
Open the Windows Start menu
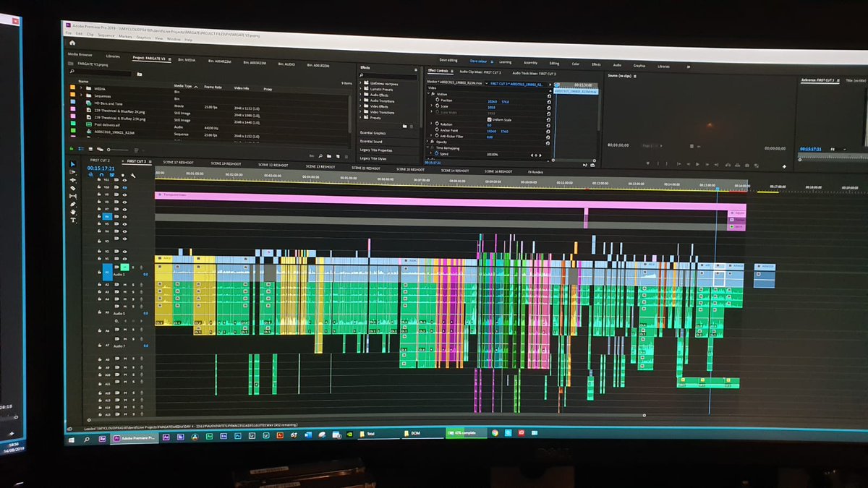pos(72,439)
